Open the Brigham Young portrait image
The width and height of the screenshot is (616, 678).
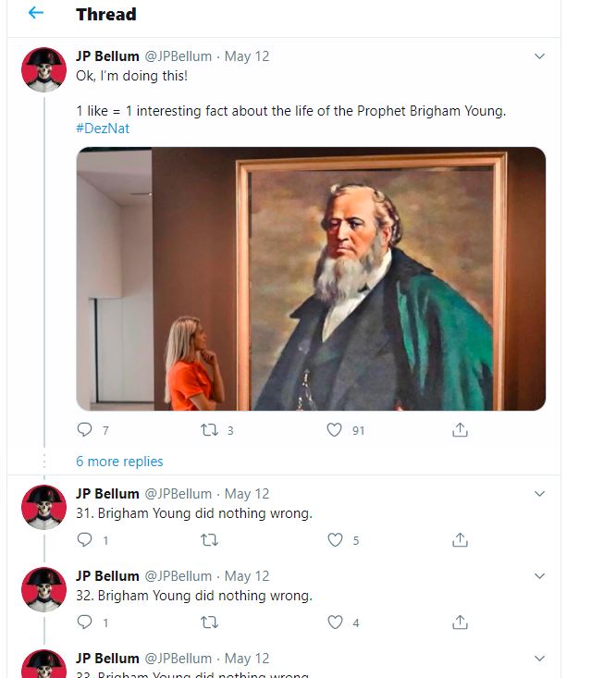[311, 278]
